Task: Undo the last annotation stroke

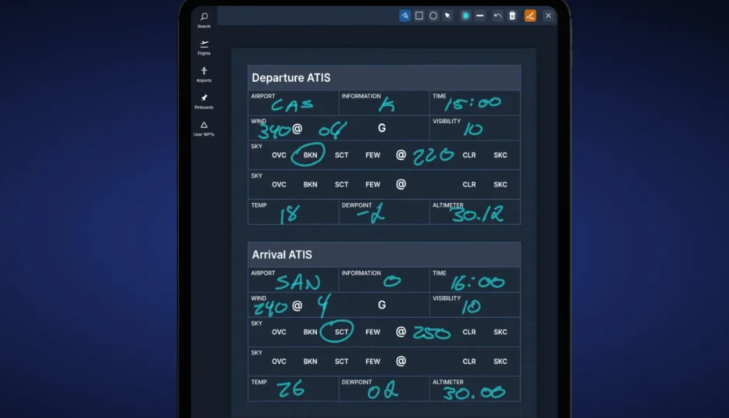Action: [x=497, y=16]
